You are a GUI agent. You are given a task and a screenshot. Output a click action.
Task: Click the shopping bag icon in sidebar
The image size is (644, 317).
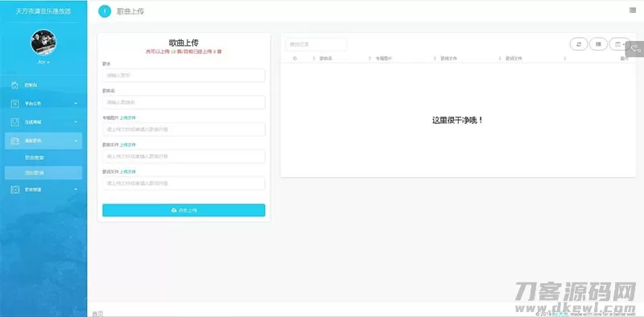point(14,122)
